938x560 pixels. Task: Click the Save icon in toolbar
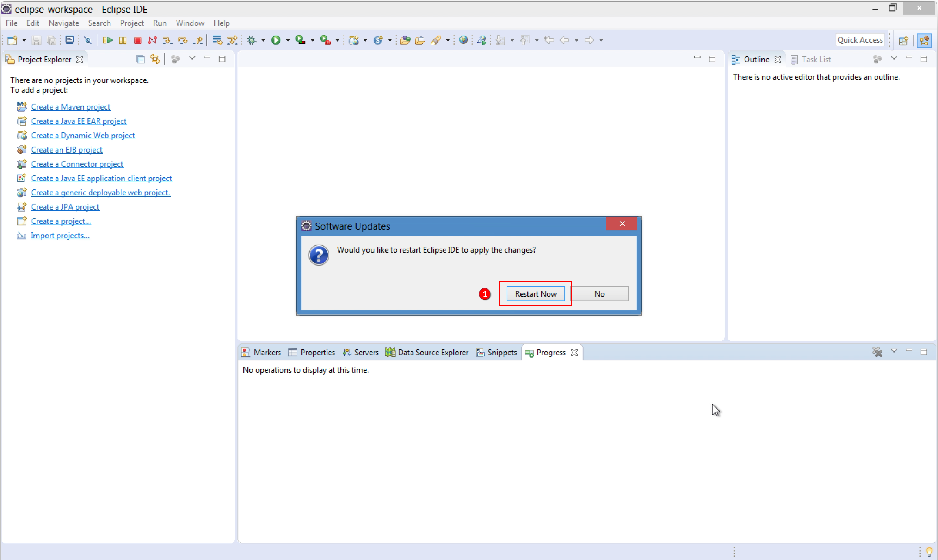(36, 40)
